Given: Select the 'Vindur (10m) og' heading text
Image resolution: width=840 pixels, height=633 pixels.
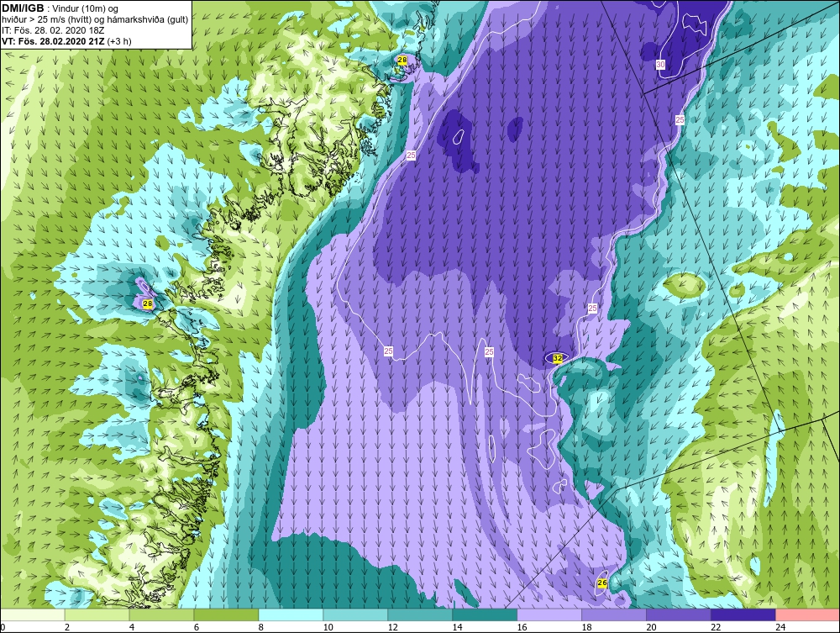Looking at the screenshot, I should (x=87, y=9).
